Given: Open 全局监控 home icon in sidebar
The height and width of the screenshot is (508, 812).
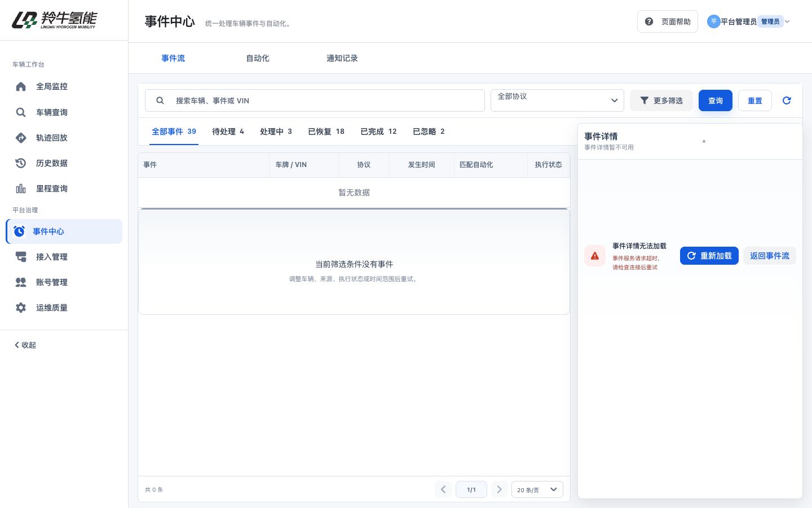Looking at the screenshot, I should click(x=21, y=86).
